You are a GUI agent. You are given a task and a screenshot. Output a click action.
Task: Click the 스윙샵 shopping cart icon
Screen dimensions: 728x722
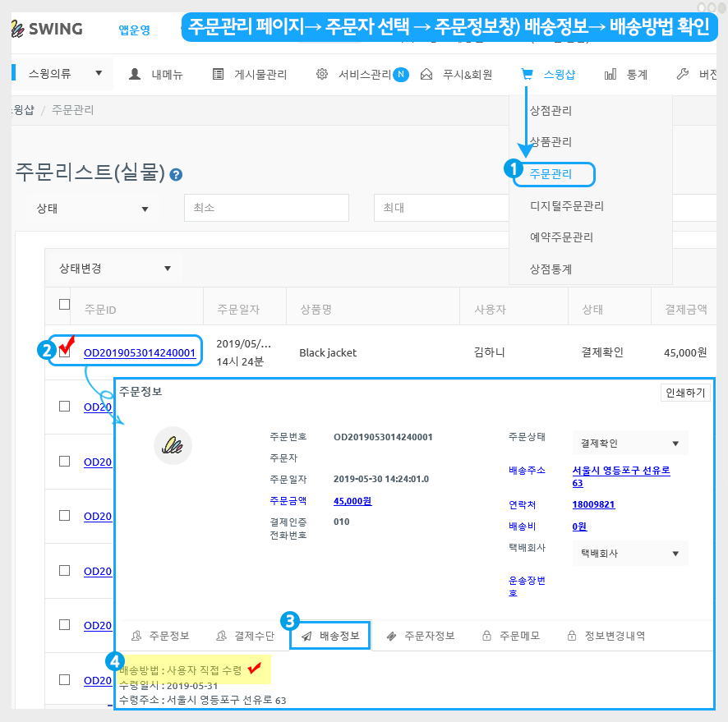[x=527, y=75]
